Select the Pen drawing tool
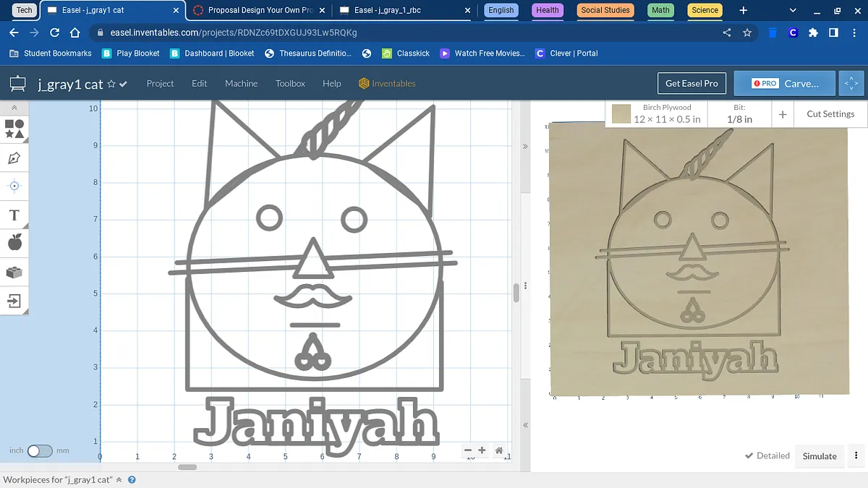868x488 pixels. (14, 158)
